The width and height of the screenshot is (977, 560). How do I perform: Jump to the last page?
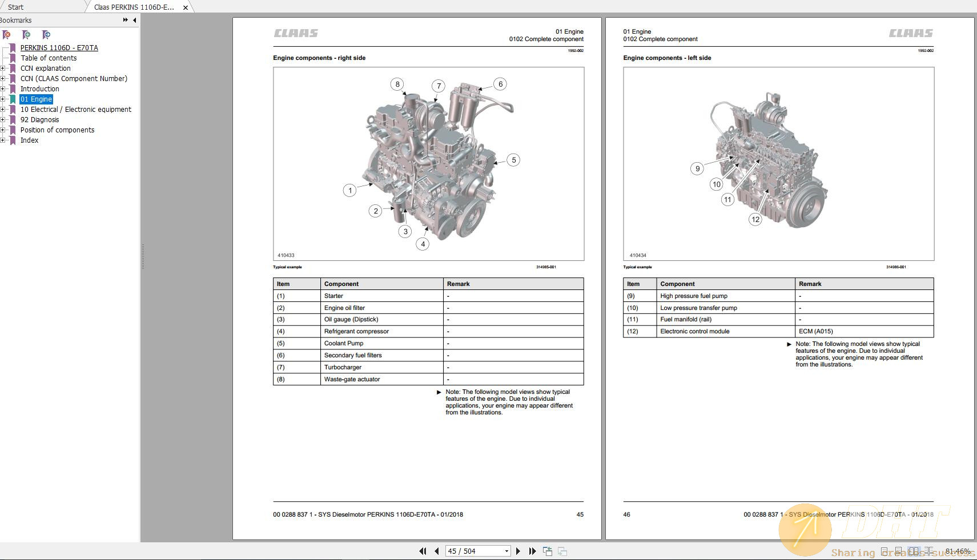[532, 551]
